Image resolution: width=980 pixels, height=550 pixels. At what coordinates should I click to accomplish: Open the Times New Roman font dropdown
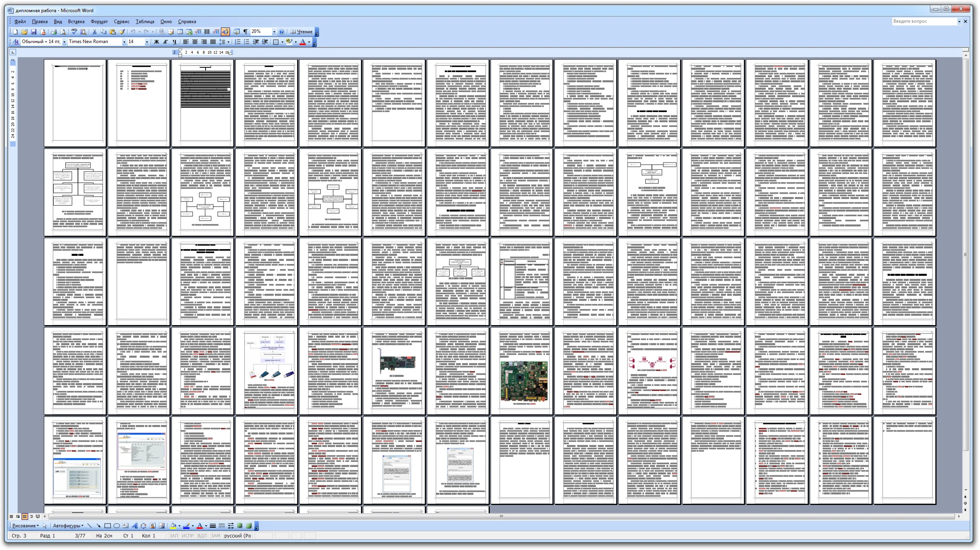point(124,42)
